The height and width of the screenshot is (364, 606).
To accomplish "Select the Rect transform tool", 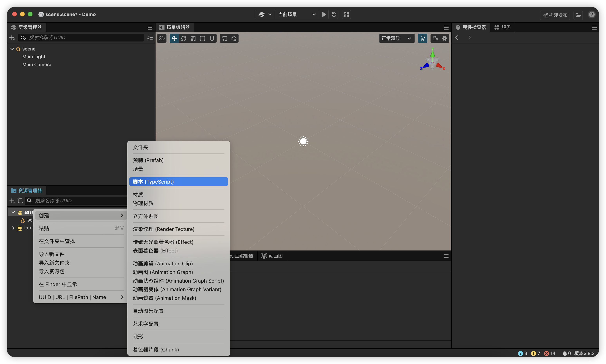I will tap(202, 38).
